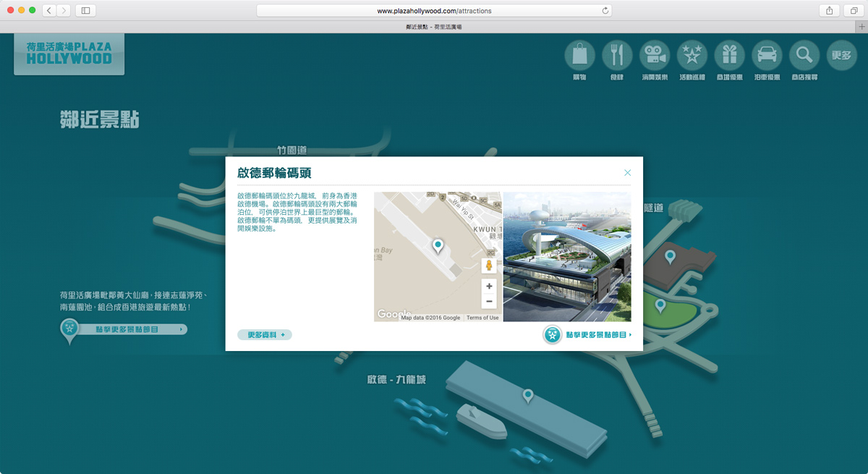Open the shopping bag 購物 icon

coord(579,56)
